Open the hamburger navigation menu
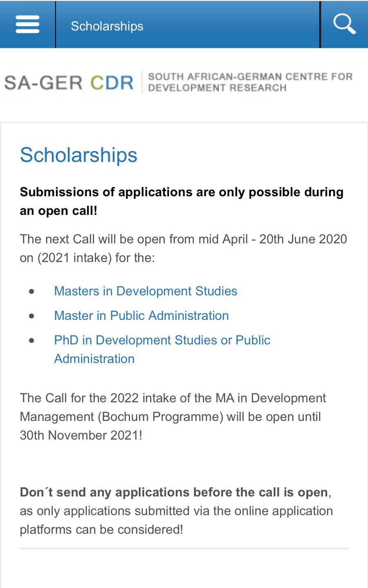The height and width of the screenshot is (588, 368). click(27, 24)
